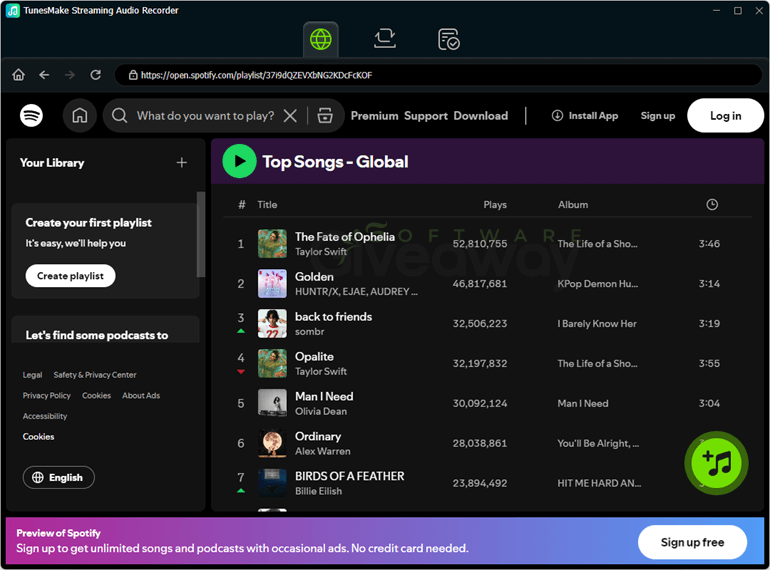
Task: Click the Golden track cover art
Action: 272,283
